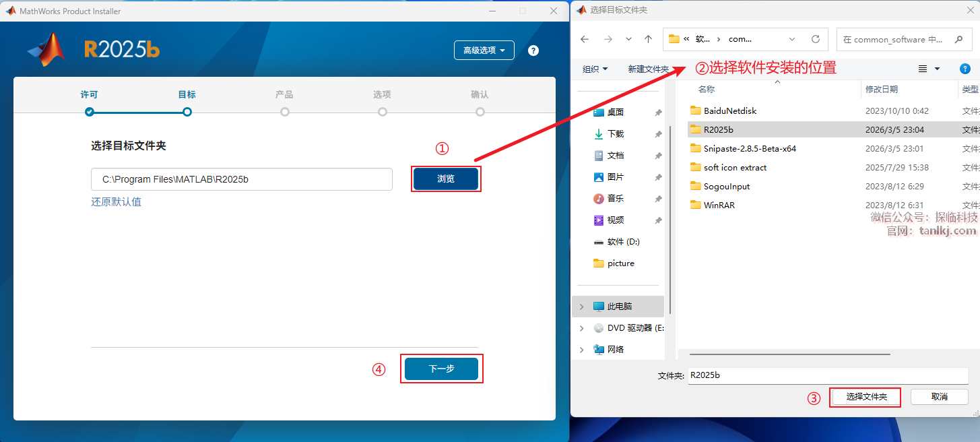This screenshot has width=980, height=442.
Task: Click the help question mark in MathWorks installer
Action: pyautogui.click(x=533, y=51)
